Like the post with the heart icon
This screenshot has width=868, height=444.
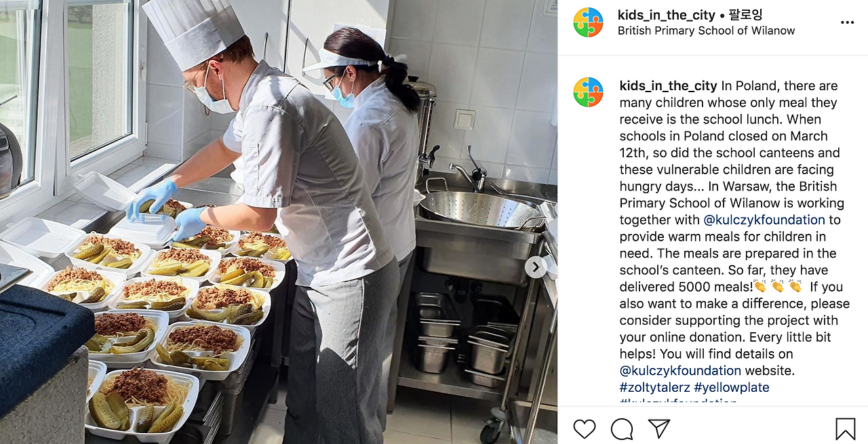pos(585,428)
